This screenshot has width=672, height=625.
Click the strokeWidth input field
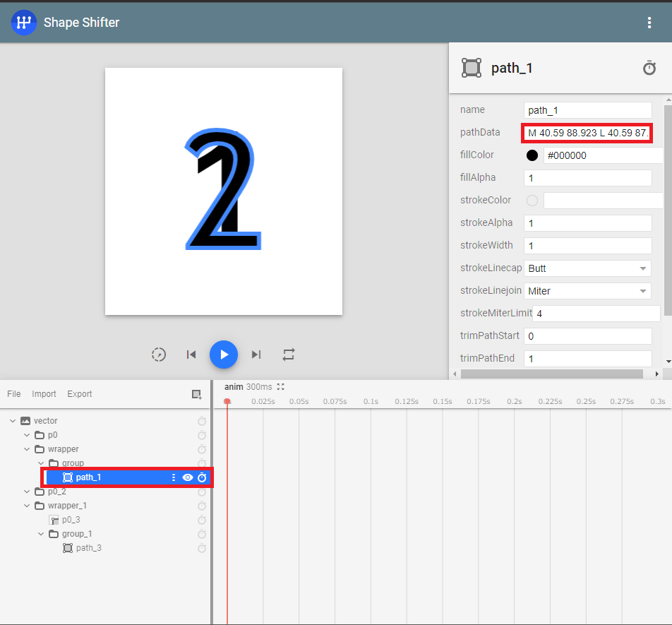(587, 246)
